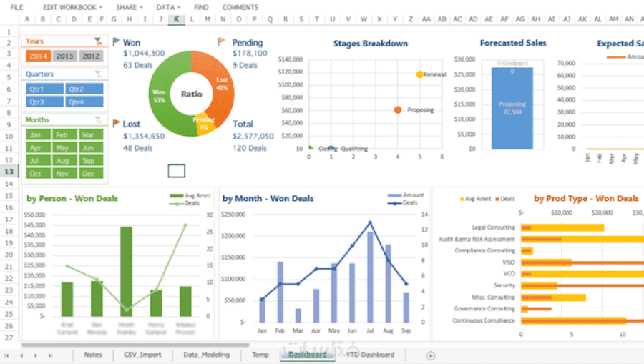Click the orange Lost donut segment
The width and height of the screenshot is (644, 364).
(x=223, y=83)
